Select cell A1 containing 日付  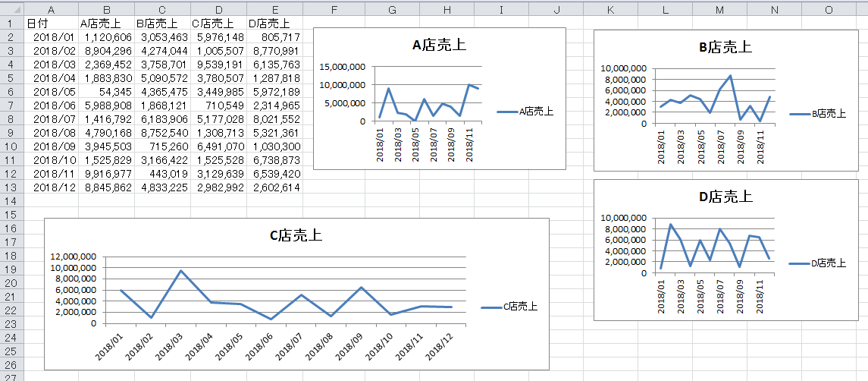(51, 23)
